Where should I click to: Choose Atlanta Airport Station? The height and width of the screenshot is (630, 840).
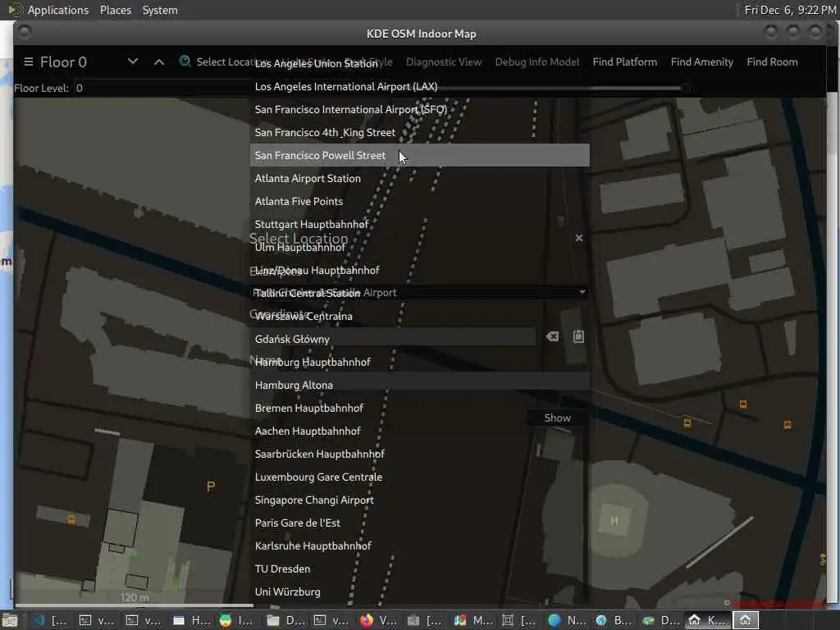419,178
